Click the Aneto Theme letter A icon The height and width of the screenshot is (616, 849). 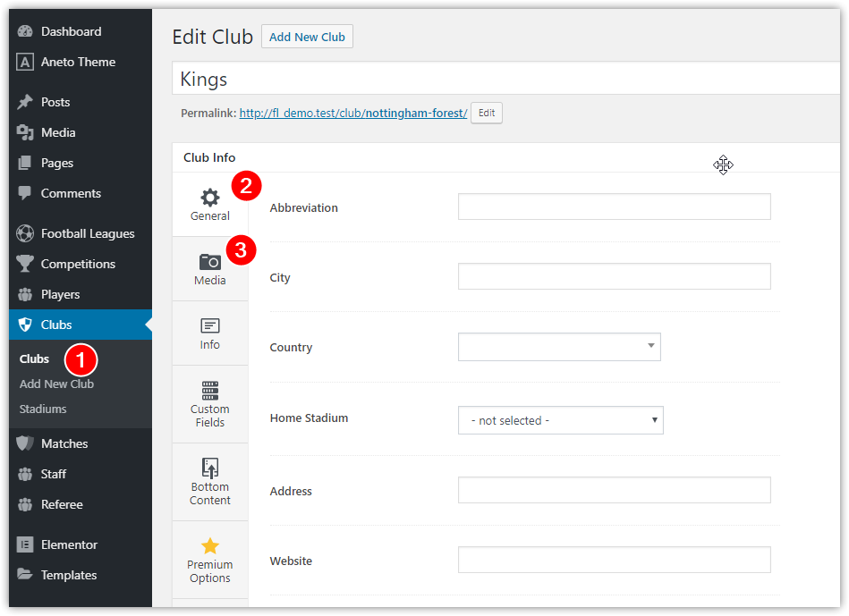[x=25, y=62]
